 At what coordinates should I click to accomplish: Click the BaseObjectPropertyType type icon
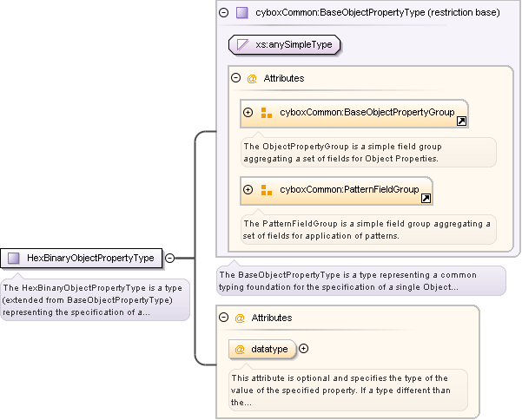242,13
